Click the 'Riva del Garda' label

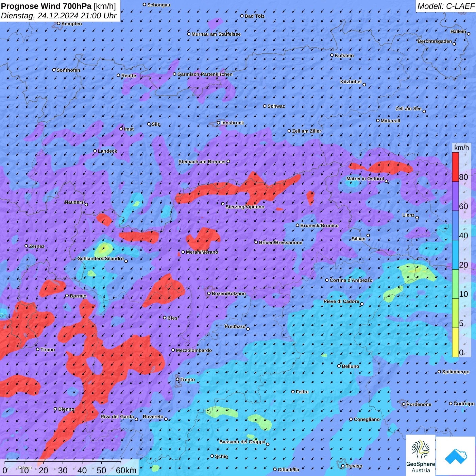(x=117, y=417)
